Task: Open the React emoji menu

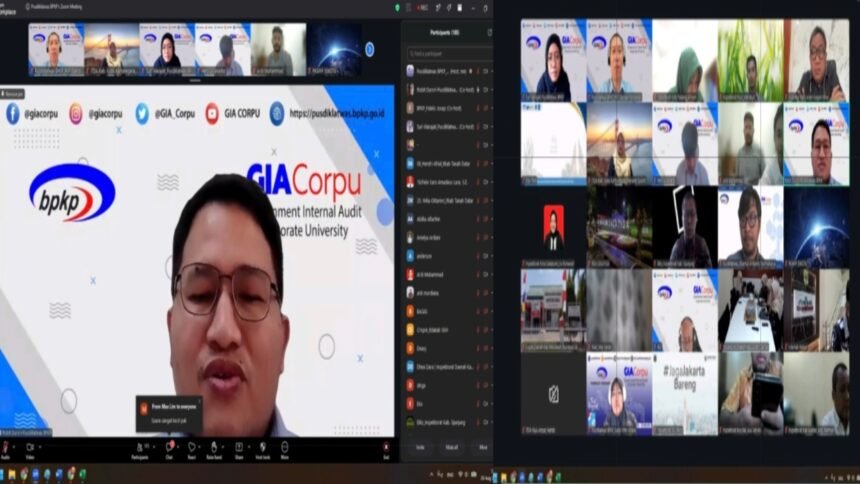Action: tap(191, 450)
